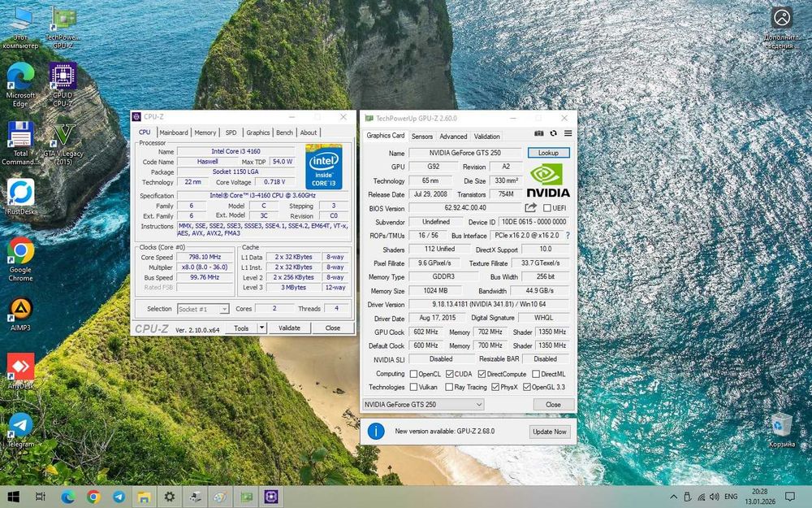Expand the NVIDIA GeForce GTS 250 dropdown

[x=477, y=404]
